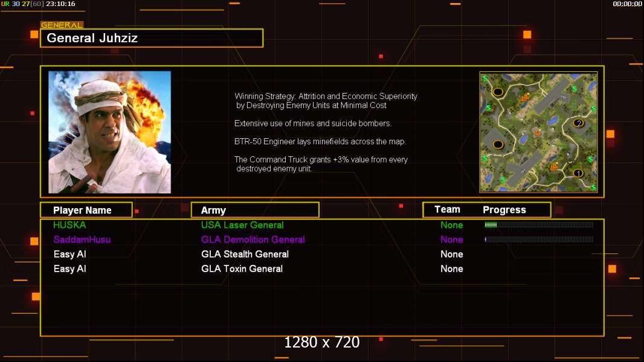Click the supply dollar icon just above start position 1
Screen dimensions: 644x362
[x=590, y=159]
